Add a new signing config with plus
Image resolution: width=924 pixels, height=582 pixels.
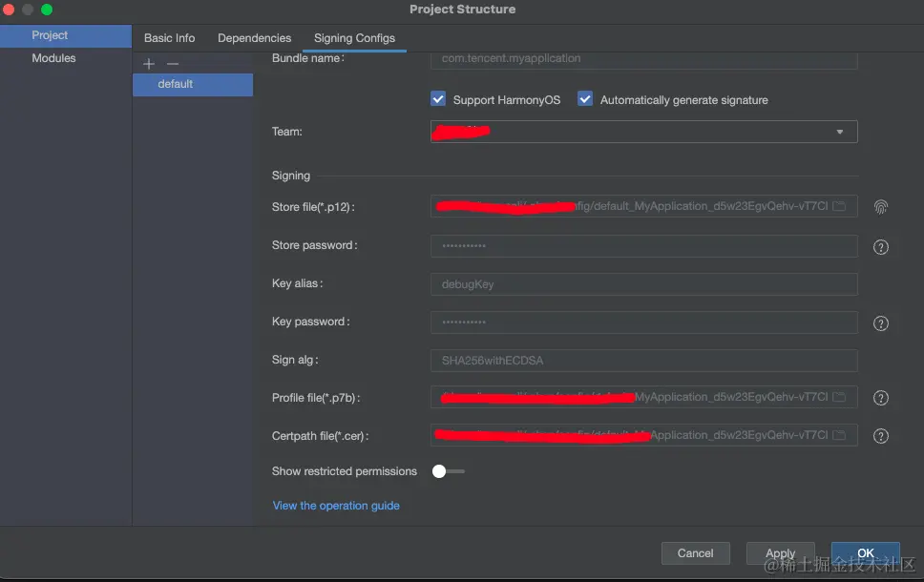click(149, 64)
